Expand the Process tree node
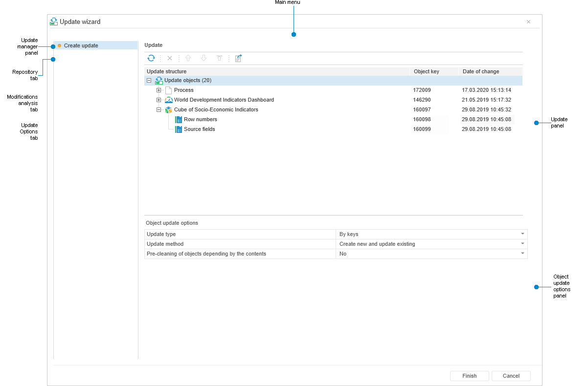The image size is (588, 386). (x=158, y=90)
